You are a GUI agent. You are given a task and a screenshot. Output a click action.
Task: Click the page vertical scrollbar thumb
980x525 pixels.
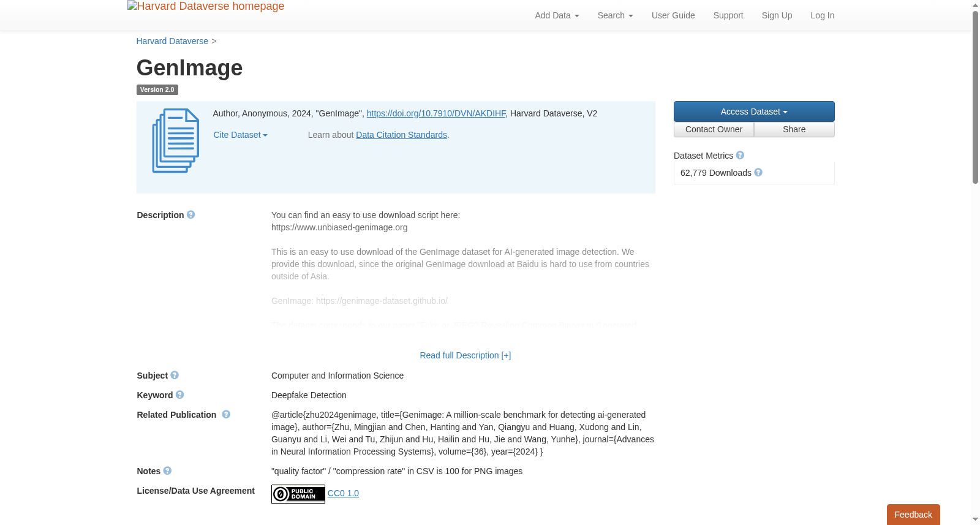[975, 97]
